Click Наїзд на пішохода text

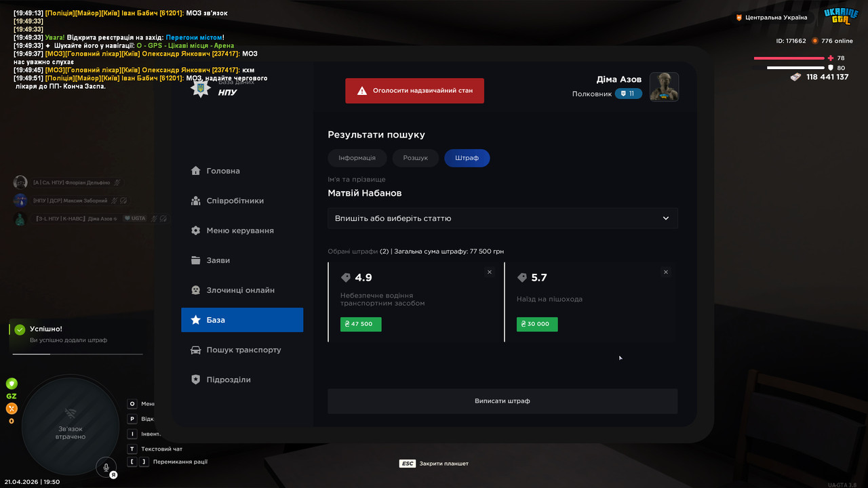(549, 299)
